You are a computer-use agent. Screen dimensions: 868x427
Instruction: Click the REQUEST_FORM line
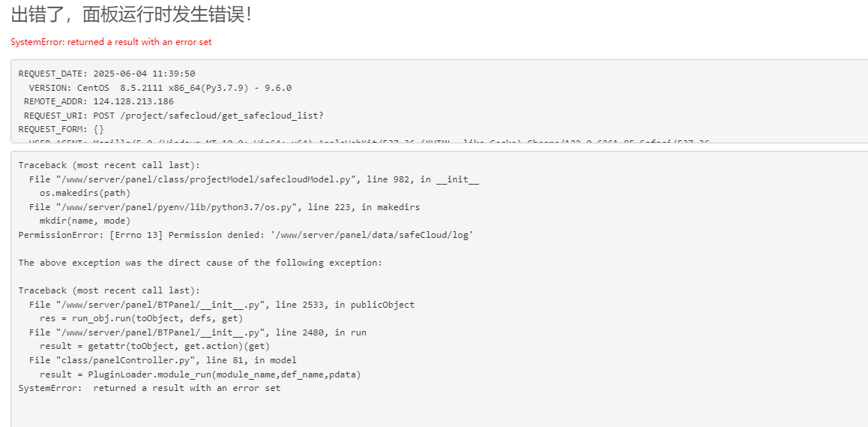coord(61,129)
